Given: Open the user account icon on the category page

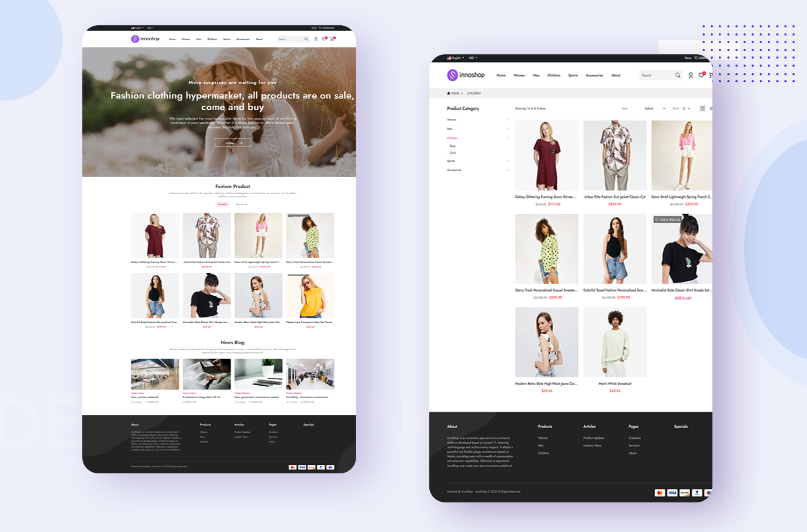Looking at the screenshot, I should pyautogui.click(x=691, y=75).
